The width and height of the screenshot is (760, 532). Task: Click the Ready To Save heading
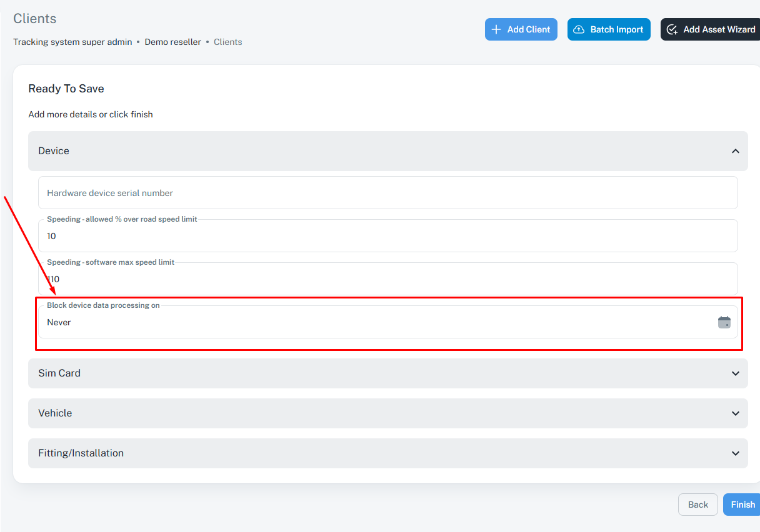coord(66,89)
